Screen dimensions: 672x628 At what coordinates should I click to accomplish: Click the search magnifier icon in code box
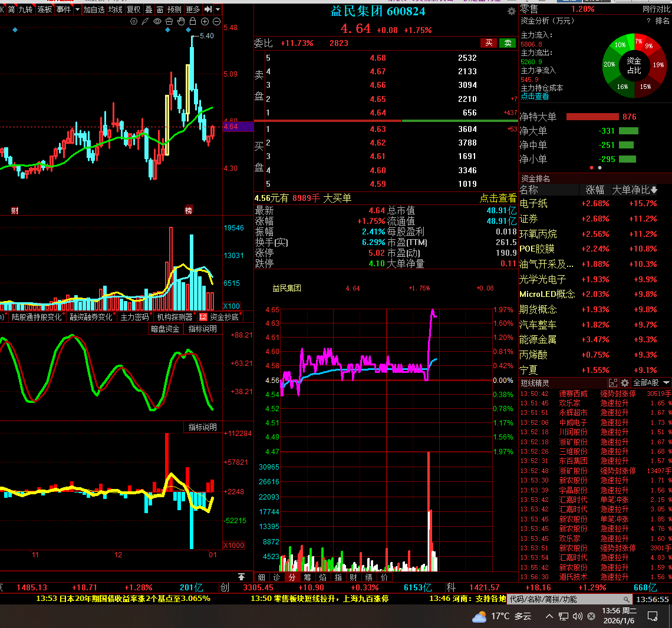tap(627, 599)
